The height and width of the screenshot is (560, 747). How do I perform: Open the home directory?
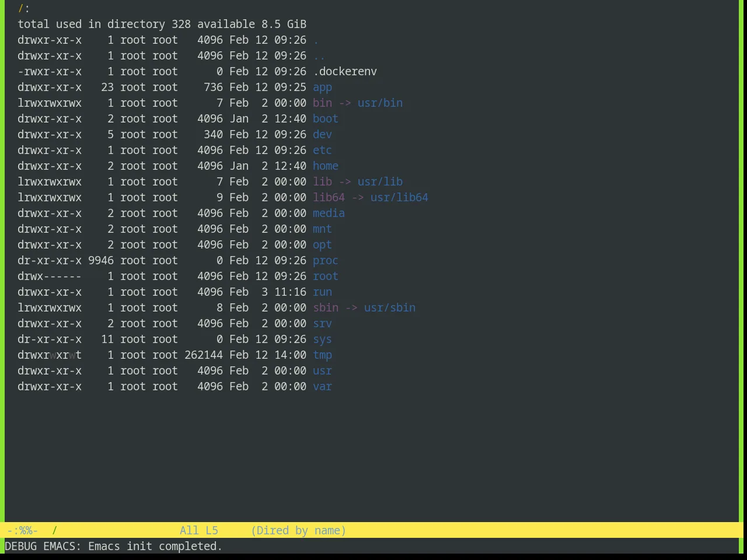[x=326, y=166]
